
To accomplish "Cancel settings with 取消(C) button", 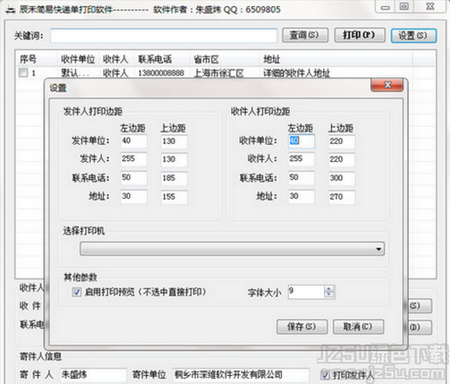I will coord(358,327).
